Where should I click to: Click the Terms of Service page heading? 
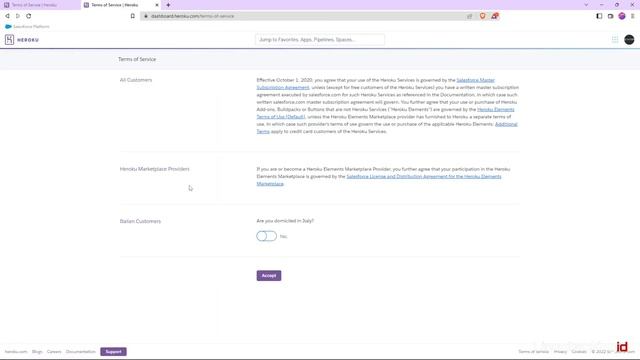(x=137, y=59)
